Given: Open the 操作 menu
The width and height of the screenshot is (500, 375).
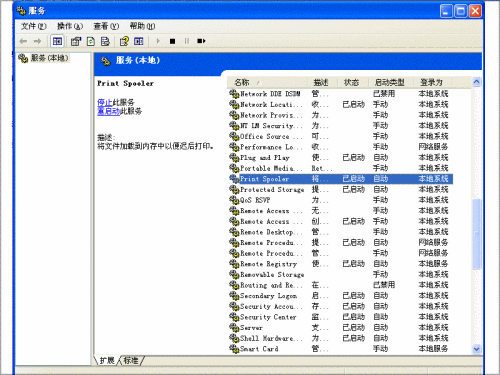Looking at the screenshot, I should (x=70, y=26).
